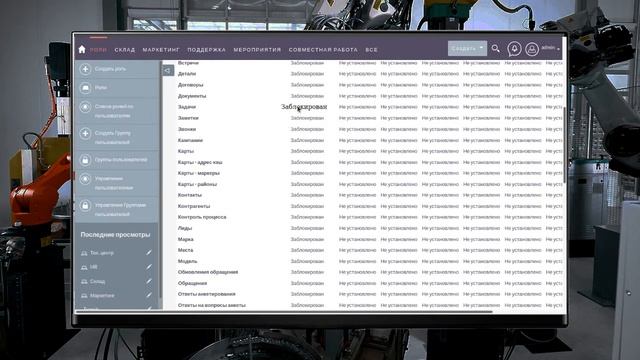Click Заблокирован cell in the Обращения row
Screen dimensions: 640x360
tap(307, 283)
